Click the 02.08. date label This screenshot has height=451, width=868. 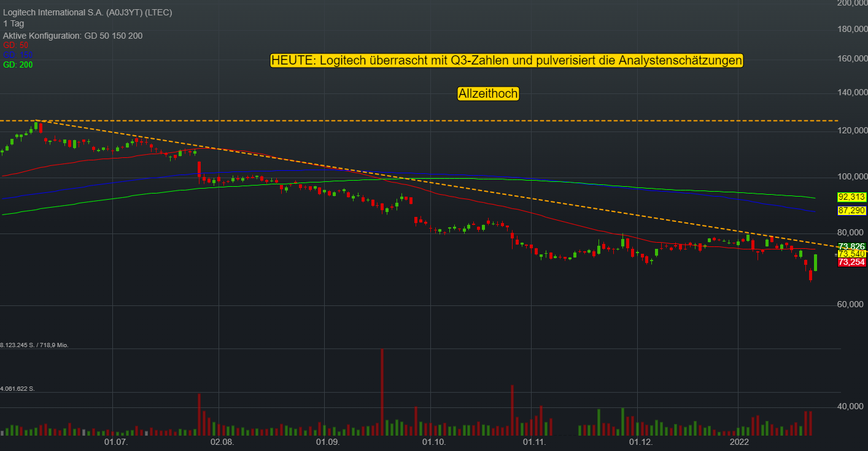point(222,442)
